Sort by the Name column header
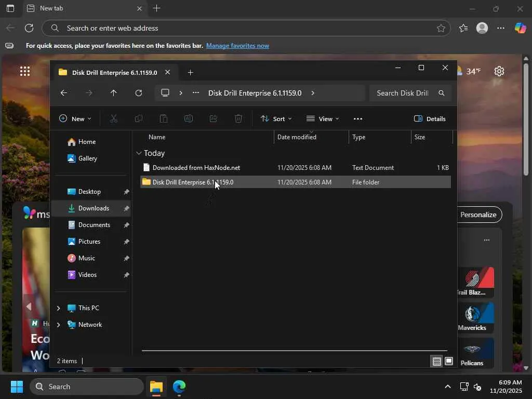This screenshot has height=399, width=532. pyautogui.click(x=157, y=137)
